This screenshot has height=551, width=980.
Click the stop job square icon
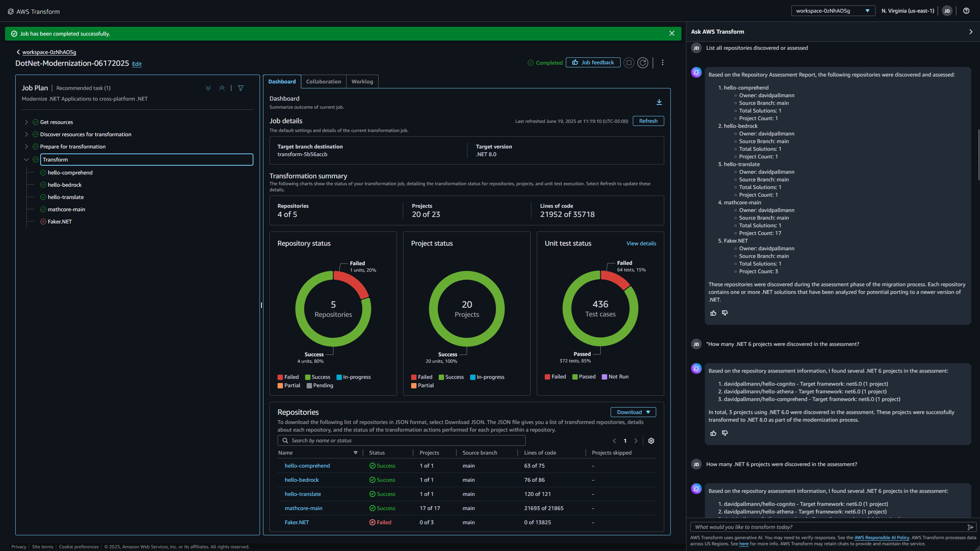(629, 62)
